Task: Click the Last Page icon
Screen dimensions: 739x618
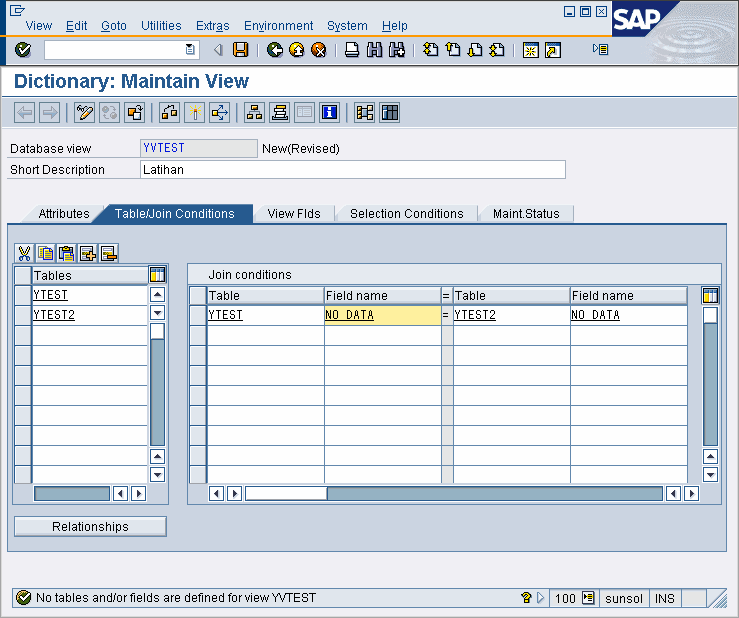Action: [x=497, y=49]
